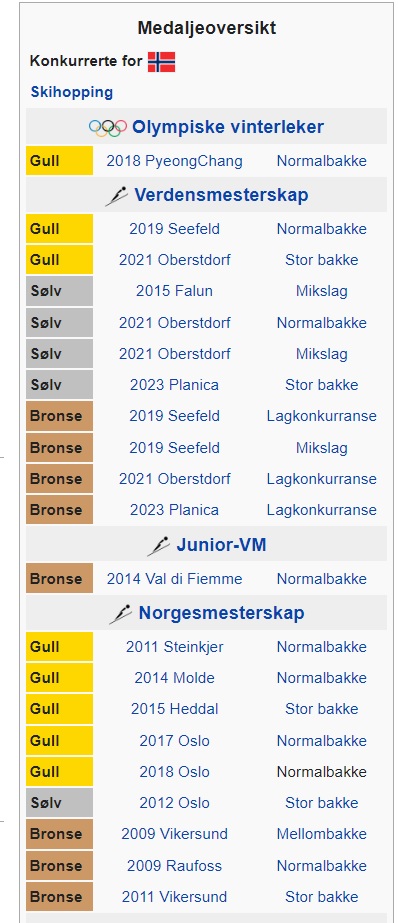Open the 2015 Heddal link
The width and height of the screenshot is (398, 923).
click(x=174, y=709)
